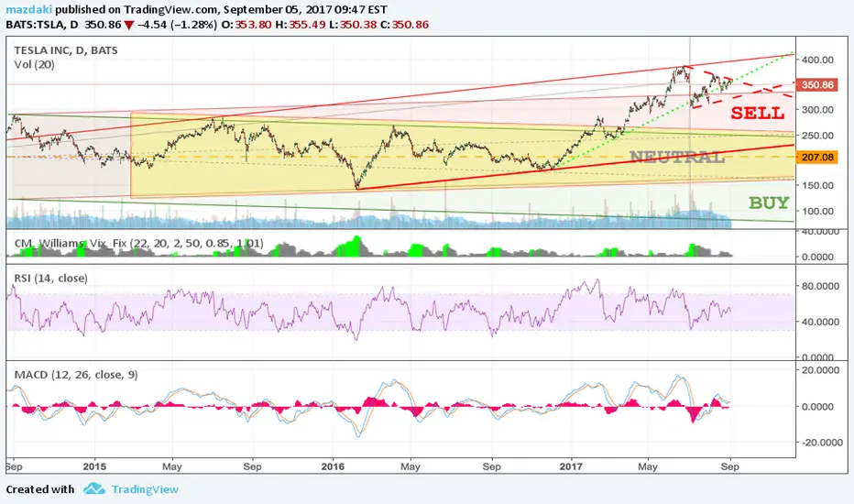854x504 pixels.
Task: Click the 'C:350.86' close value
Action: click(403, 25)
